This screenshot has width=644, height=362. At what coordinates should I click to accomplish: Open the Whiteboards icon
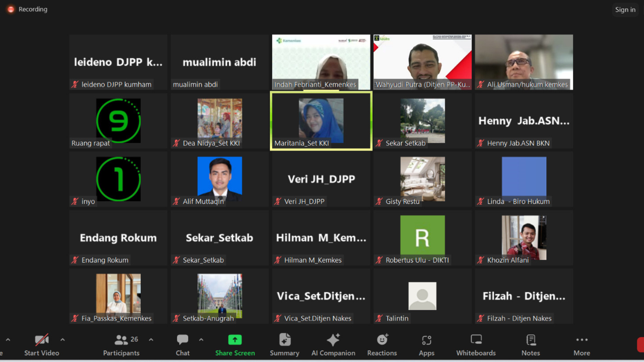pos(476,340)
